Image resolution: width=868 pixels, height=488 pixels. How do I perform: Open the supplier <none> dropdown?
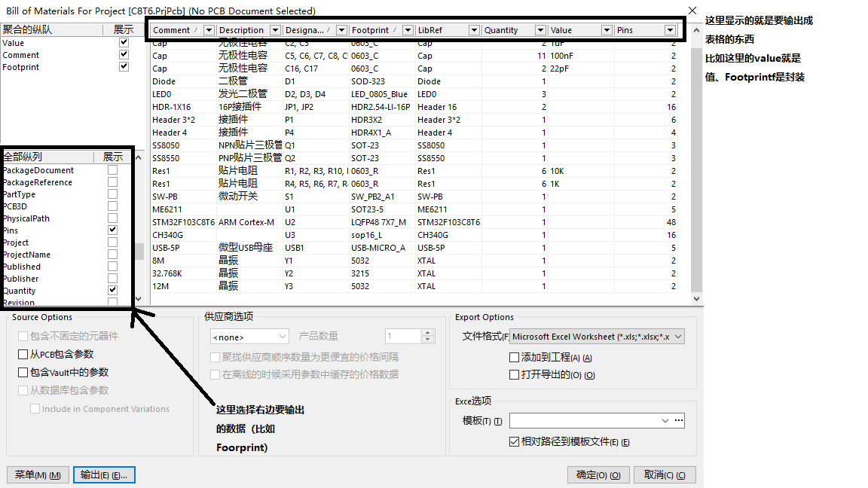(249, 337)
